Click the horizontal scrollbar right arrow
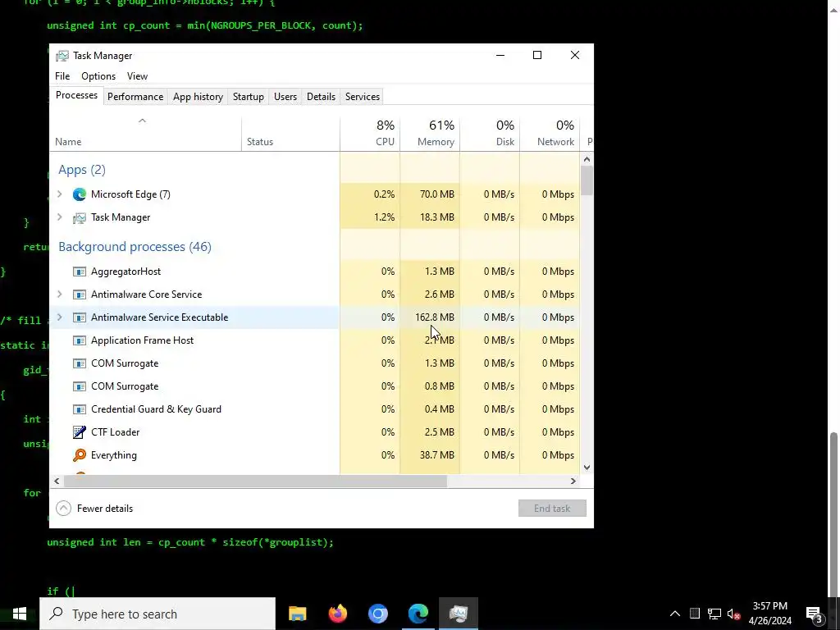Screen dimensions: 840x630 (573, 481)
